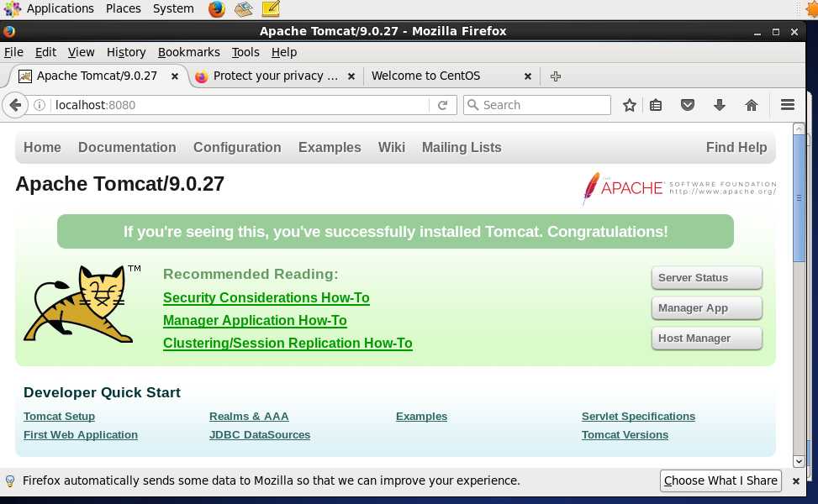This screenshot has width=818, height=504.
Task: Open the System menu in the panel
Action: pos(173,8)
